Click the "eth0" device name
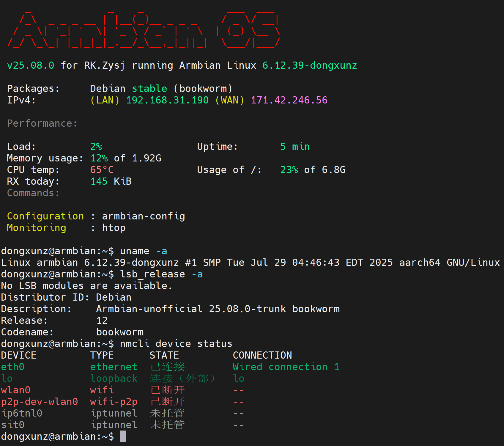 tap(13, 367)
